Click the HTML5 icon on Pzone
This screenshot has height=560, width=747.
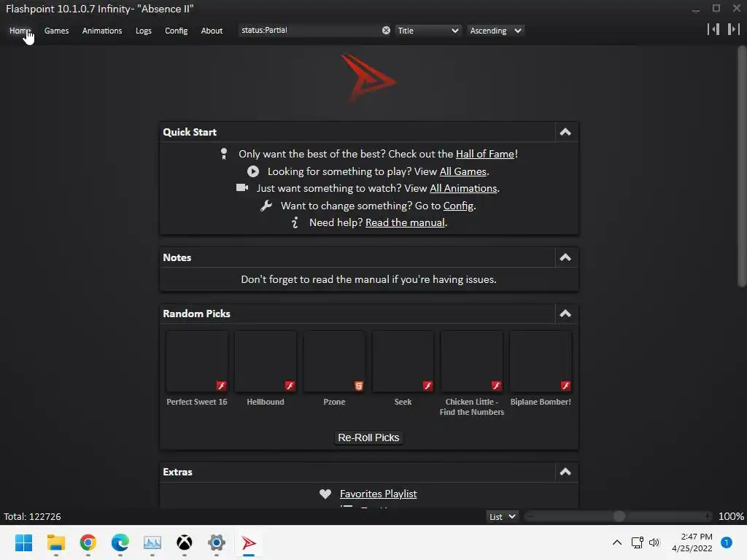coord(359,386)
